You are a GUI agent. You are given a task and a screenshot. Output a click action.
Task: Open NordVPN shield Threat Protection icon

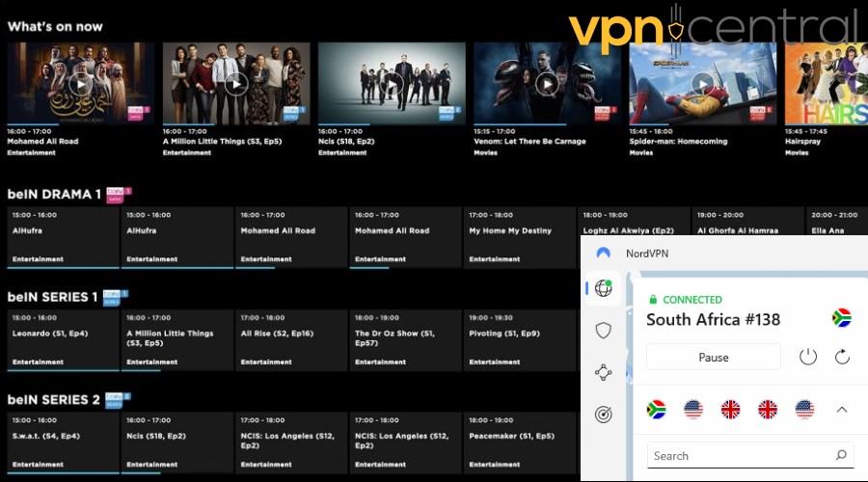coord(604,331)
